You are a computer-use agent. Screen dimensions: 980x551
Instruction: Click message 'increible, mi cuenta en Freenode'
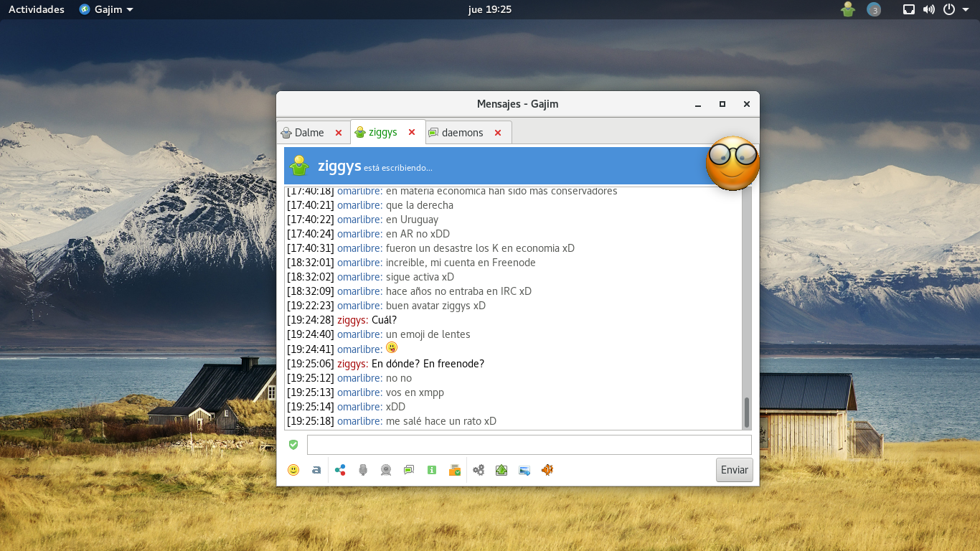click(461, 263)
